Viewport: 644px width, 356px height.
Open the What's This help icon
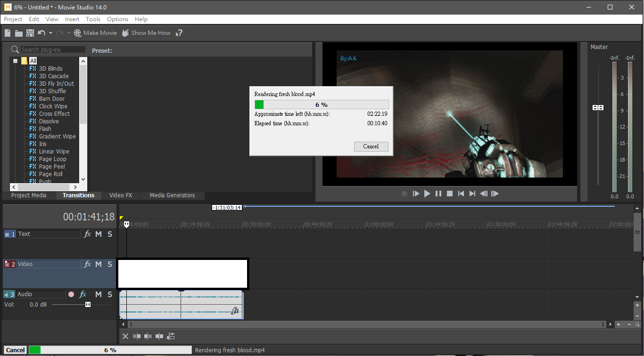(x=179, y=33)
